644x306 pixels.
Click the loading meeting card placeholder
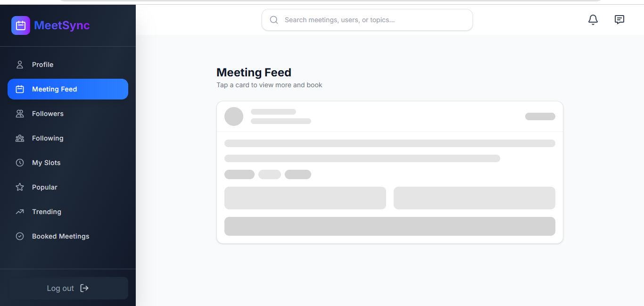(389, 172)
